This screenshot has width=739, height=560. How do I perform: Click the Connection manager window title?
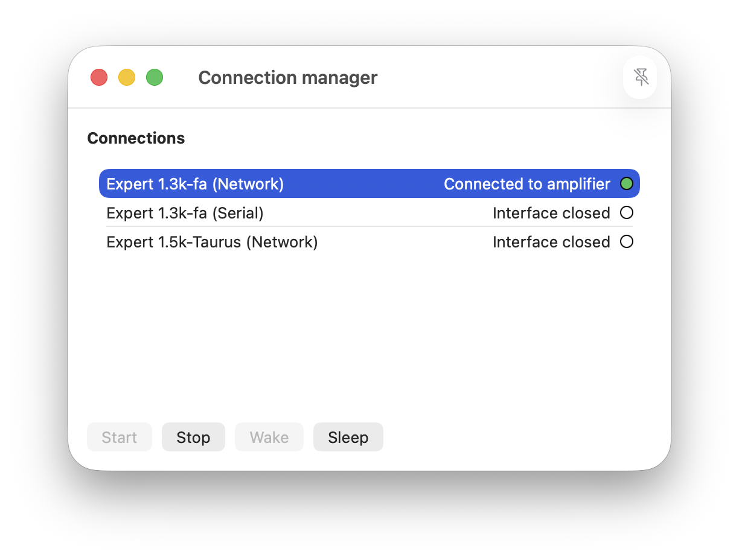tap(288, 78)
